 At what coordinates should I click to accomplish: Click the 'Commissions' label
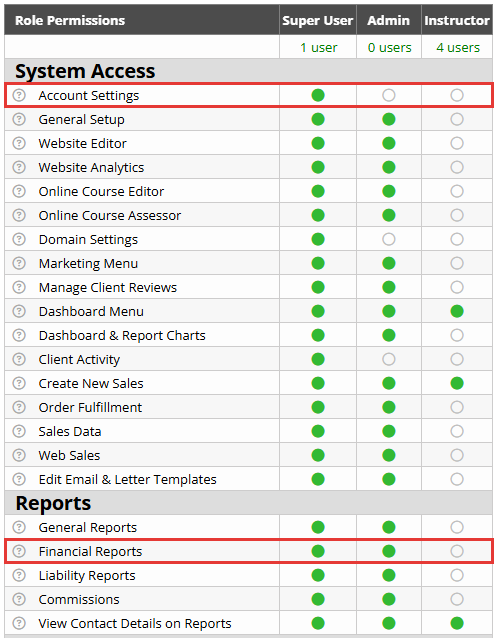click(79, 599)
